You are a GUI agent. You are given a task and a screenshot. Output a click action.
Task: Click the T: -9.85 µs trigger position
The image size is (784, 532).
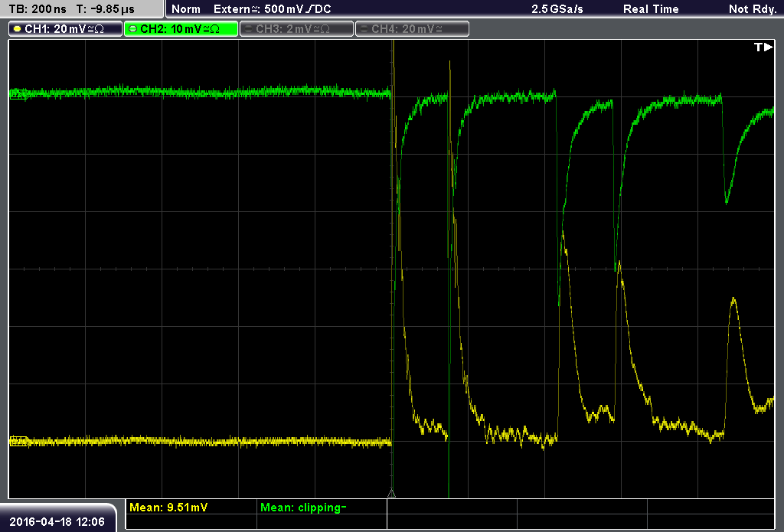point(106,9)
